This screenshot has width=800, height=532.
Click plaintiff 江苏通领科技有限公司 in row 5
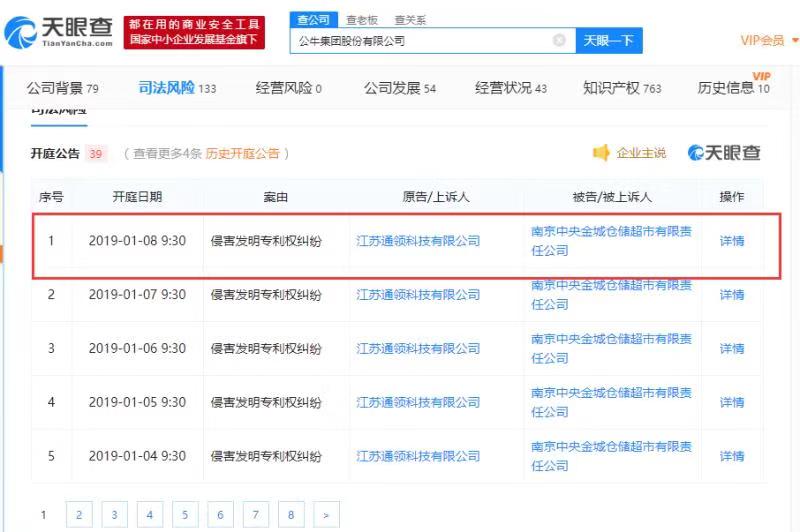tap(418, 456)
